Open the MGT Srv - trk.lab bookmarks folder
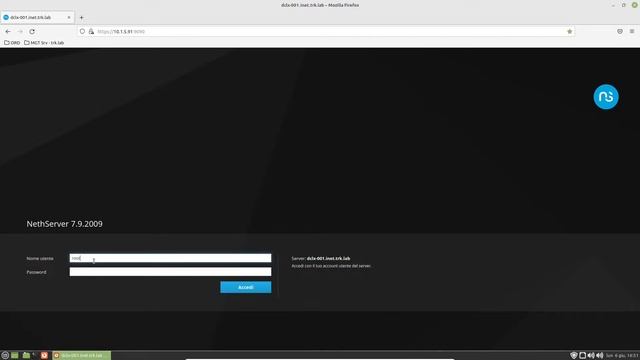 44,42
